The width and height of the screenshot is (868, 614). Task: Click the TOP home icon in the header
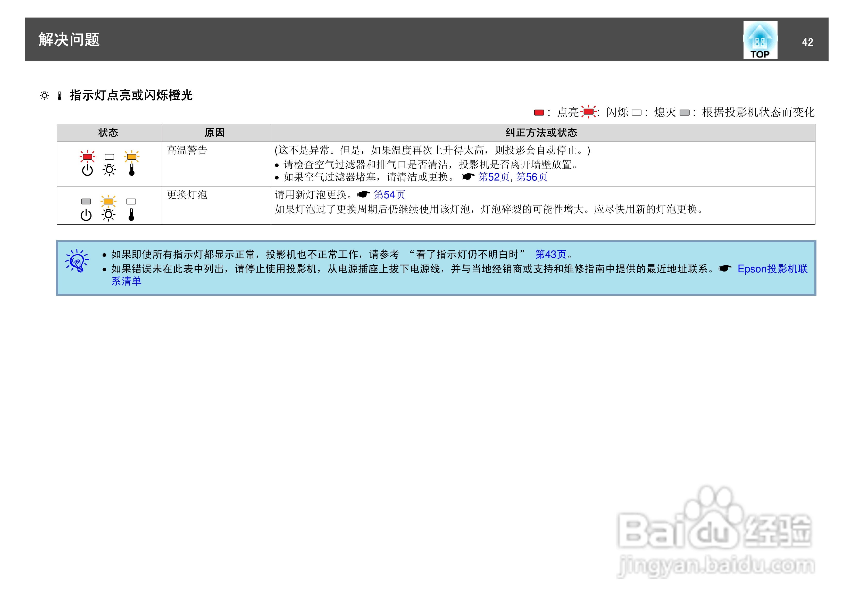click(761, 40)
